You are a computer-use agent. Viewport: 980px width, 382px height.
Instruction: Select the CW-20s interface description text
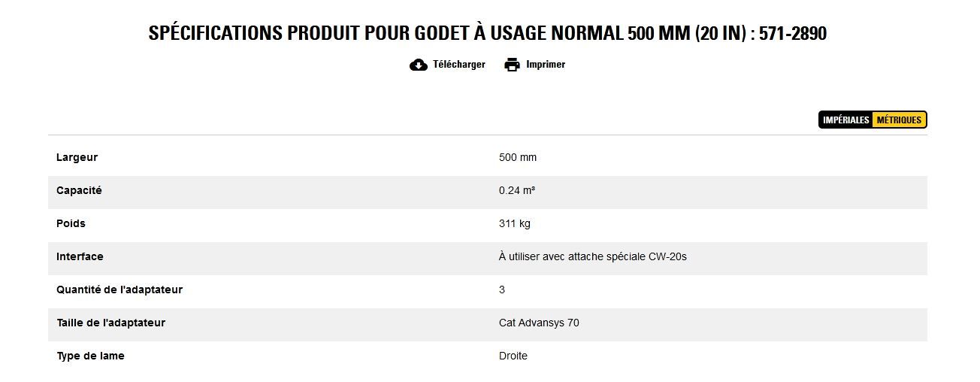pyautogui.click(x=592, y=257)
